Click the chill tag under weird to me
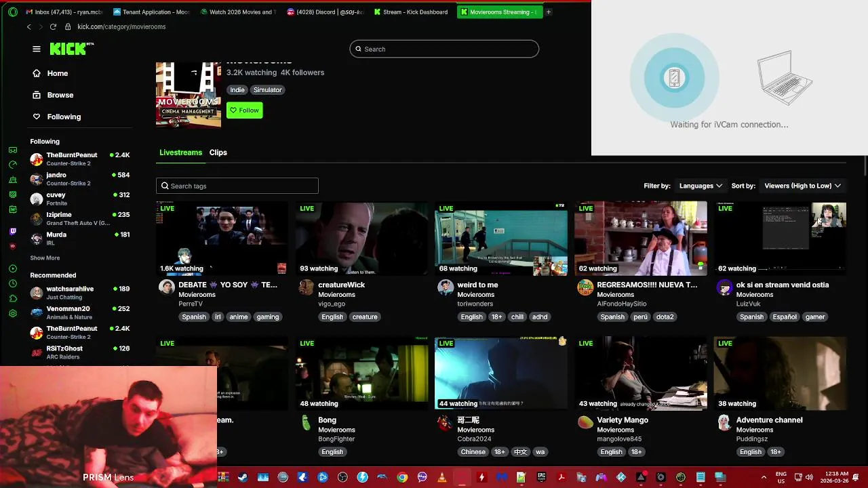The height and width of the screenshot is (488, 868). [x=517, y=317]
